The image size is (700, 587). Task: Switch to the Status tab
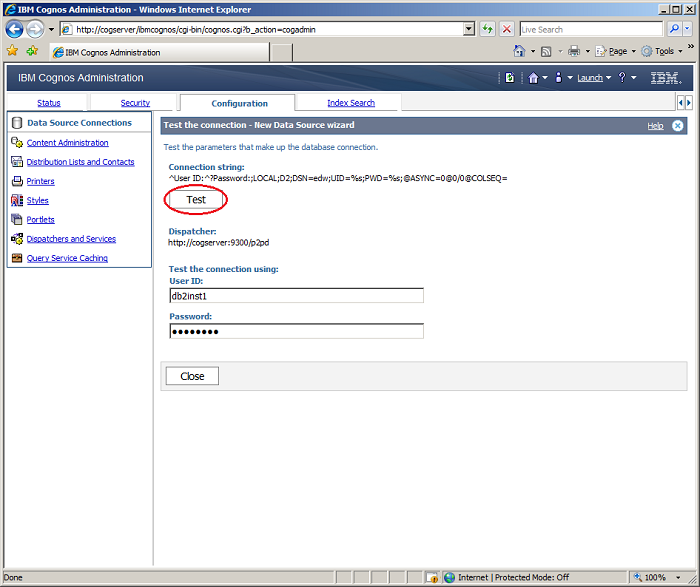tap(49, 103)
